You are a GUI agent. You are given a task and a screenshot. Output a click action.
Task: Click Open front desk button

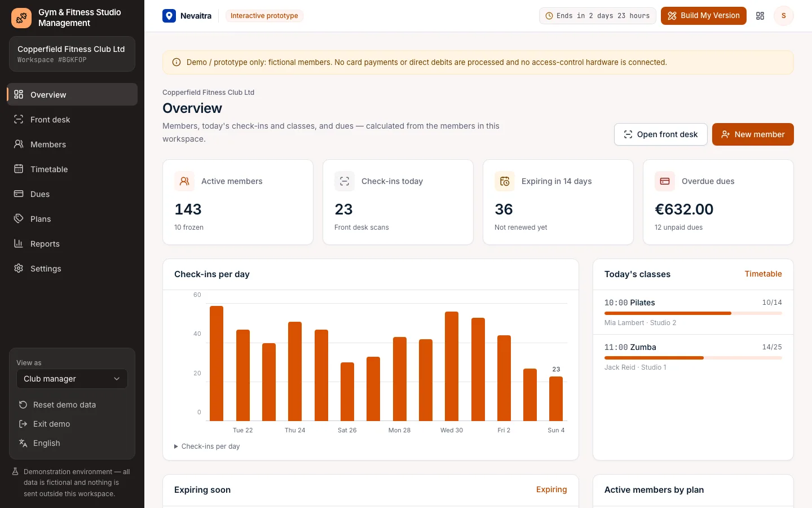(x=661, y=134)
